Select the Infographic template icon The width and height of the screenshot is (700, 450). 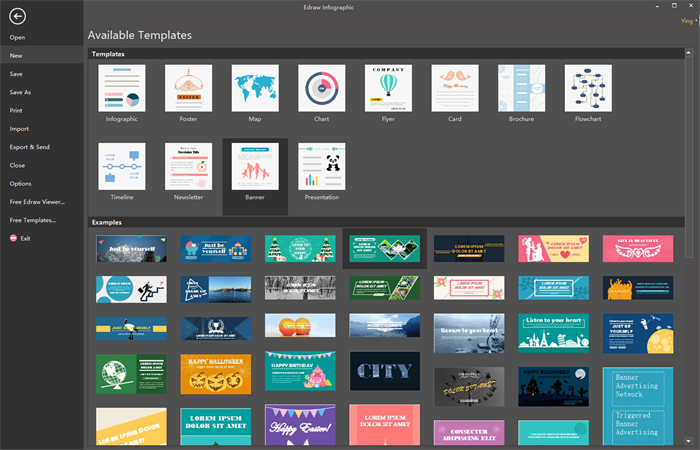click(122, 88)
